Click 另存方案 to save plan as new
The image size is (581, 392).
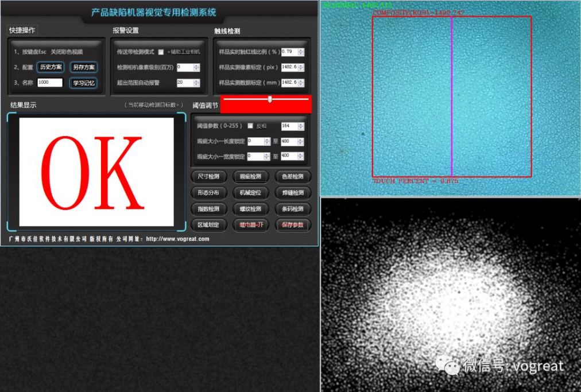click(83, 67)
